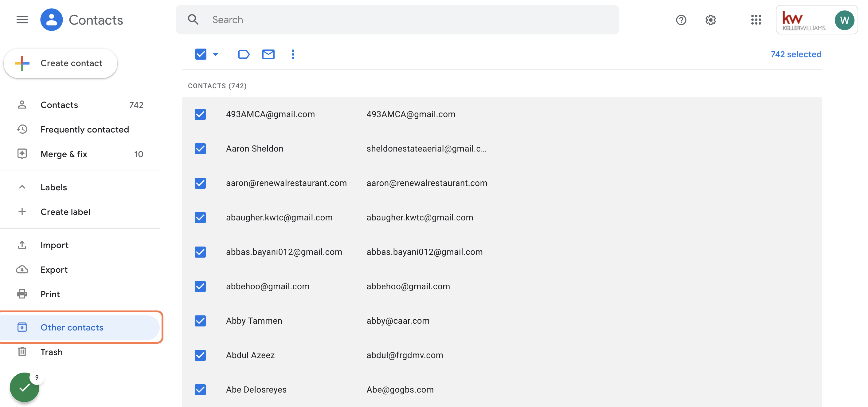
Task: Click the Print option
Action: [80, 294]
